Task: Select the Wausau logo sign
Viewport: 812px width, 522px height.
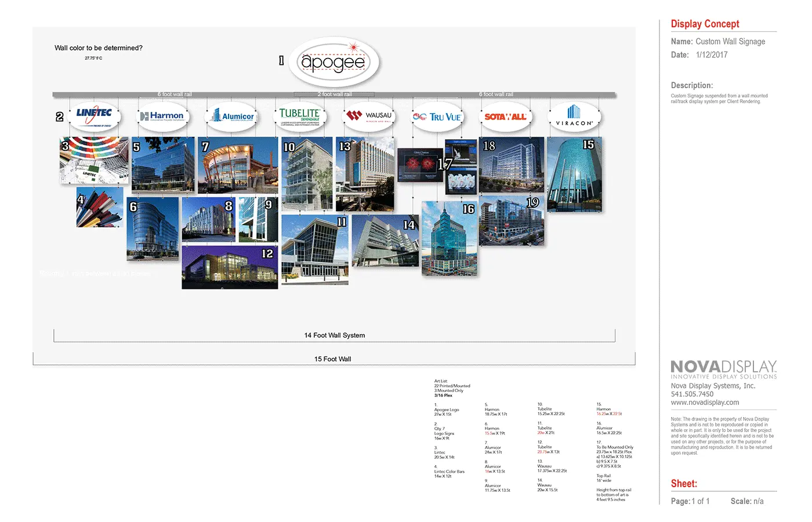Action: pos(369,116)
